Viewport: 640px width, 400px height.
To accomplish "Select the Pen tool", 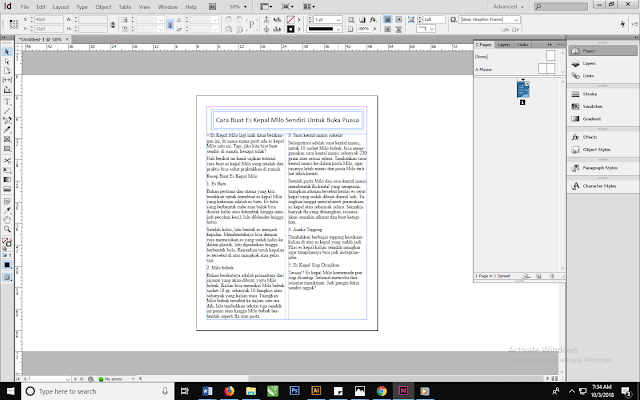I will [7, 120].
